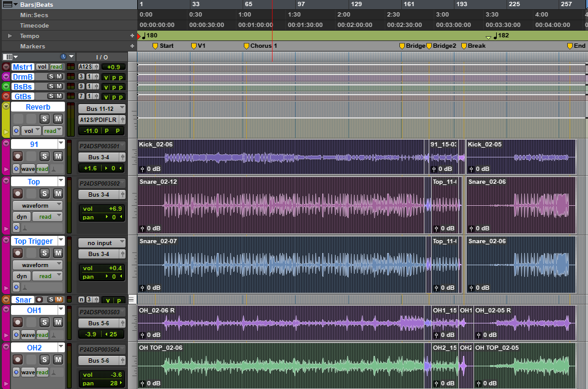Open Top track waveform view dropdown
Image resolution: width=588 pixels, height=389 pixels.
pos(37,206)
